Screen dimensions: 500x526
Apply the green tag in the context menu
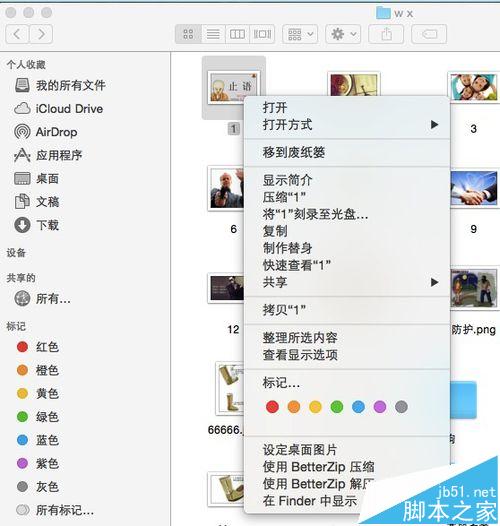(337, 407)
